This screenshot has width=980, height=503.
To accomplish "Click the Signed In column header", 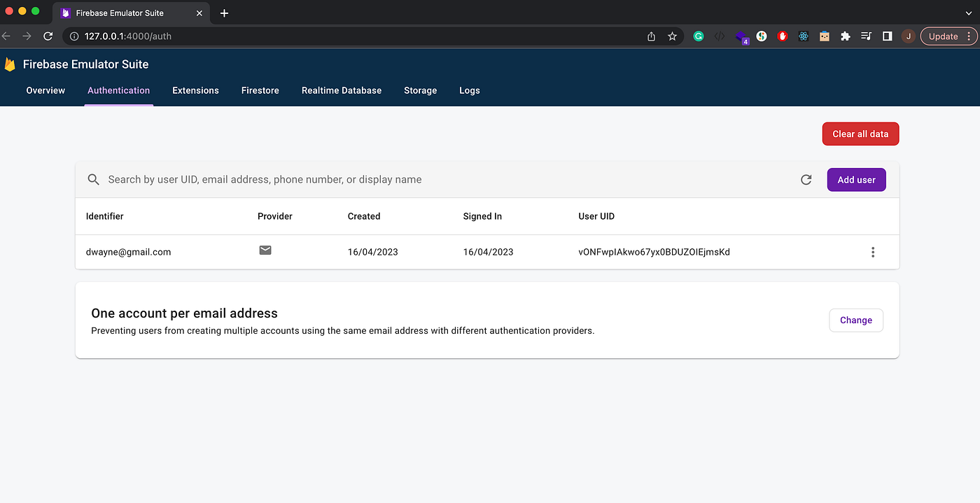I will click(x=482, y=216).
